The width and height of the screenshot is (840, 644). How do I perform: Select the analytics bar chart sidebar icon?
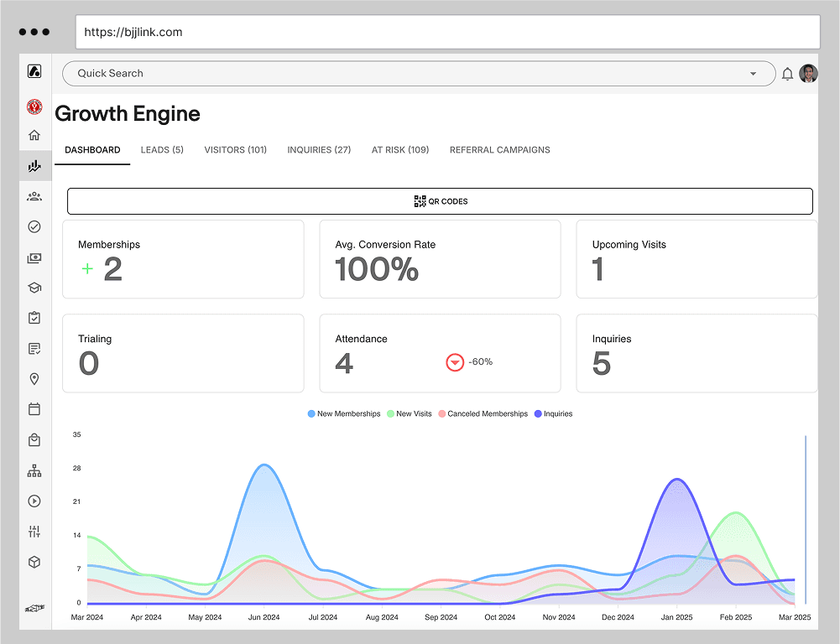[x=34, y=165]
